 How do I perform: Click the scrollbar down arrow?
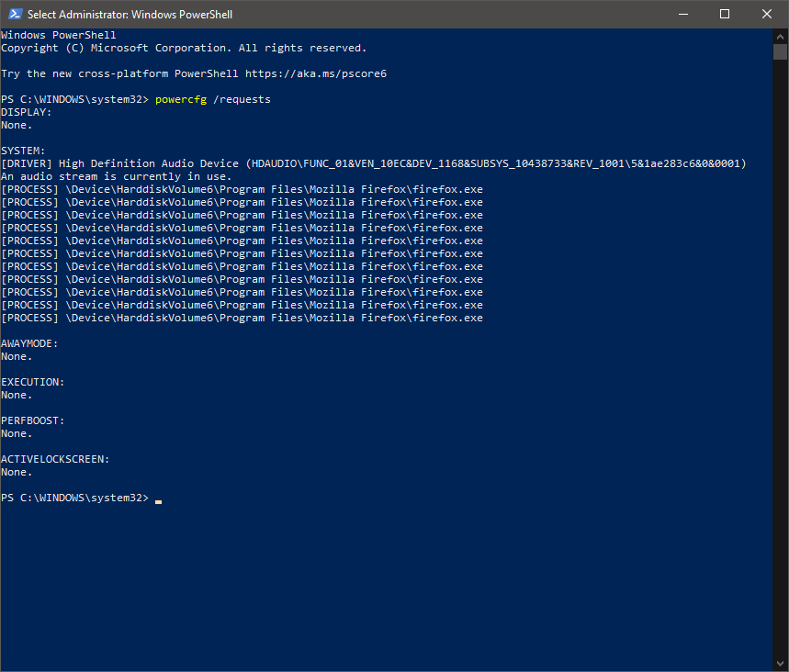click(780, 664)
